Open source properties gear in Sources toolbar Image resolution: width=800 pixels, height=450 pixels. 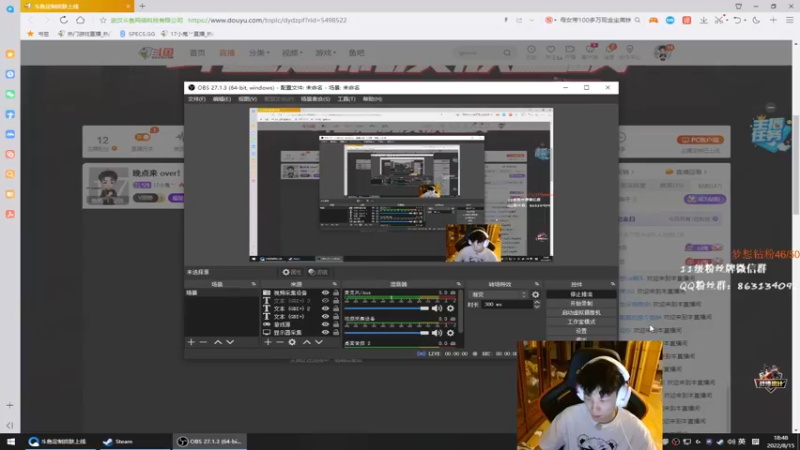(292, 342)
